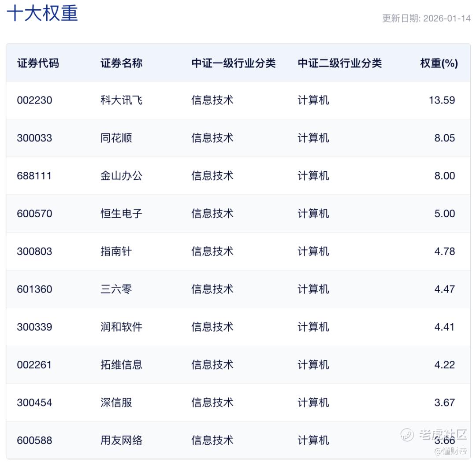The height and width of the screenshot is (462, 476).
Task: Click 计算机 in the 用友网络 row
Action: 313,440
